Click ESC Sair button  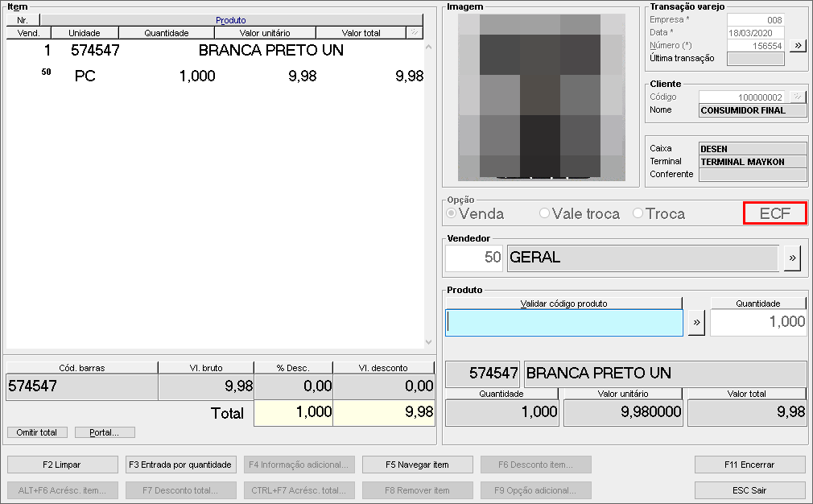[x=749, y=490]
